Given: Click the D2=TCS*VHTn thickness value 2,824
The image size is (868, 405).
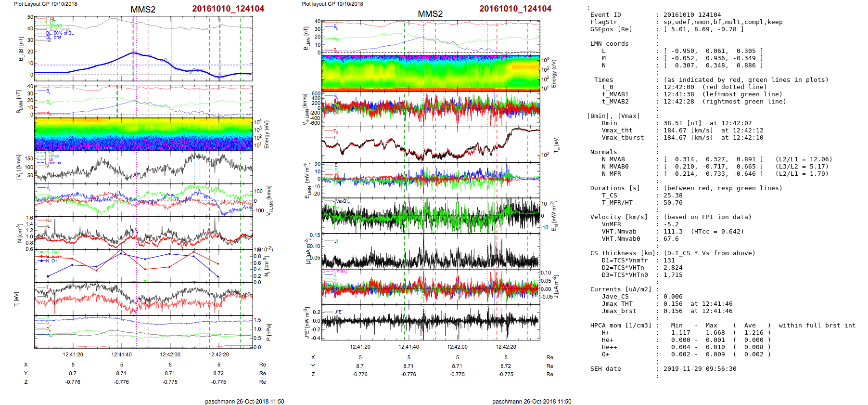Looking at the screenshot, I should [673, 268].
